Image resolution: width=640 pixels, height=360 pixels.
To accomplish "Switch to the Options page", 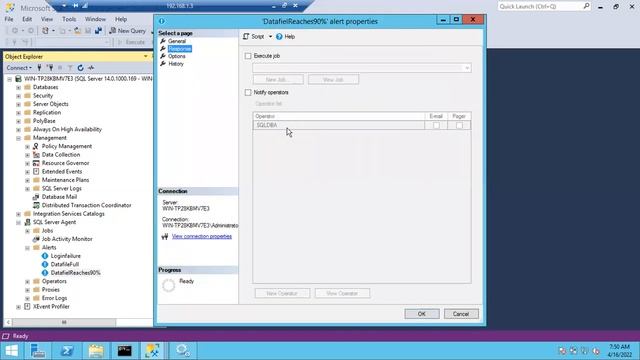I will coord(177,56).
